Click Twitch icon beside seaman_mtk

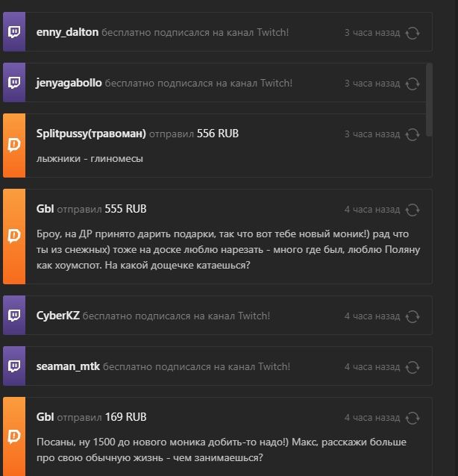(x=14, y=367)
